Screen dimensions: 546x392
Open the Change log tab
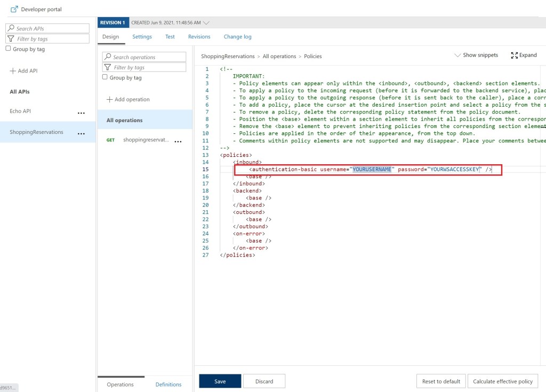pos(237,37)
